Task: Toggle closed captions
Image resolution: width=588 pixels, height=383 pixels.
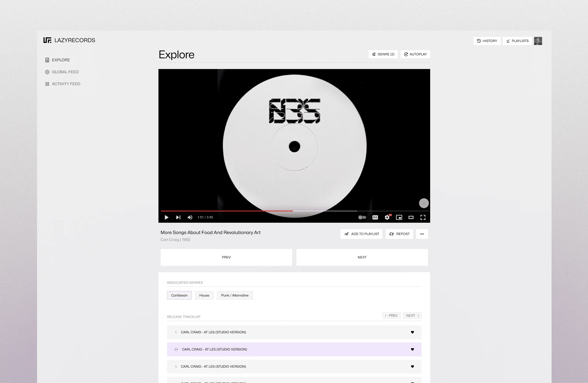Action: (x=375, y=217)
